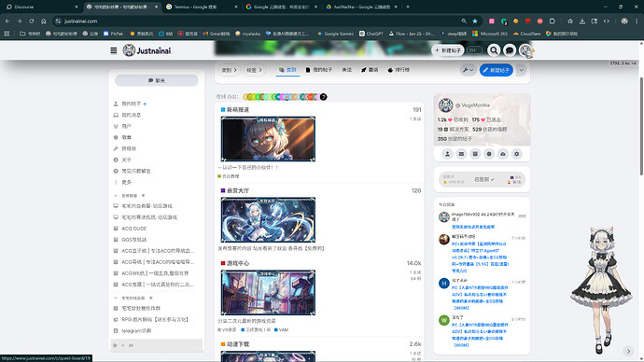644x362 pixels.
Task: Click the page vertical scrollbar thumb
Action: click(x=641, y=126)
